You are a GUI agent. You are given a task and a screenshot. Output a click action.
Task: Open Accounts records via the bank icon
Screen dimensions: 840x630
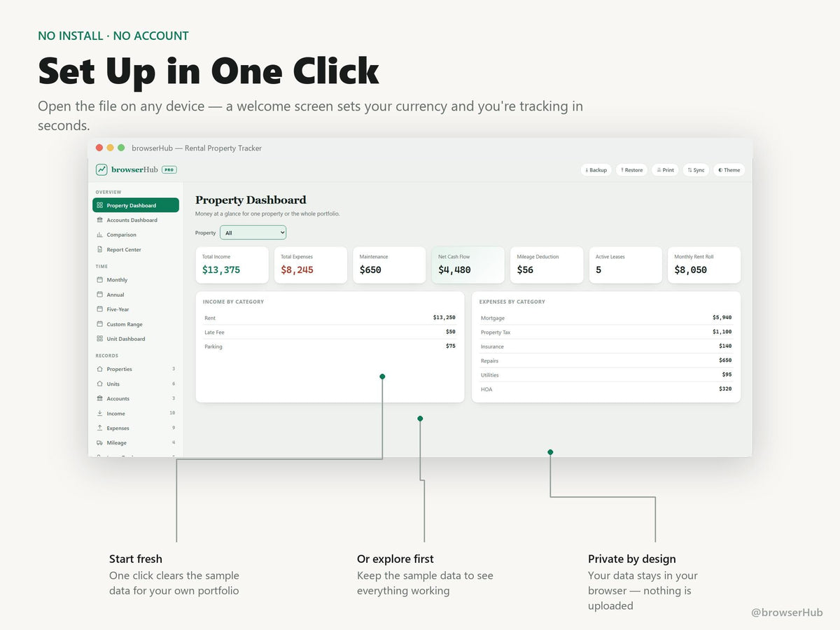[x=99, y=398]
